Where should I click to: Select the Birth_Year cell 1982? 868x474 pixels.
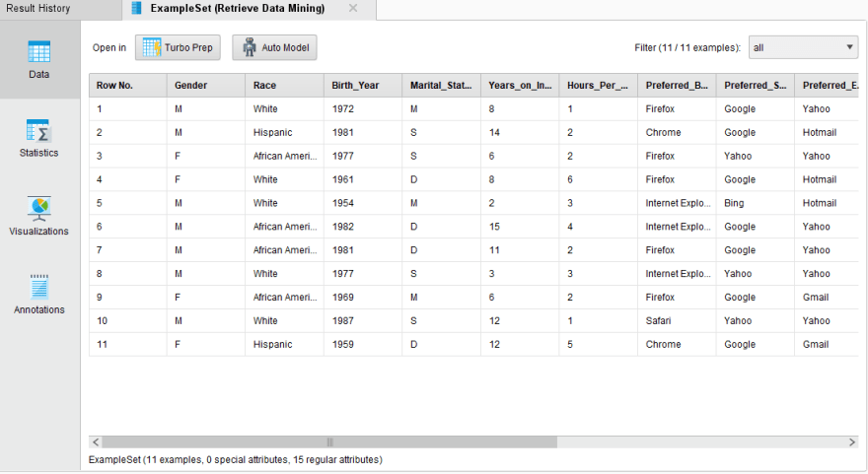[363, 227]
